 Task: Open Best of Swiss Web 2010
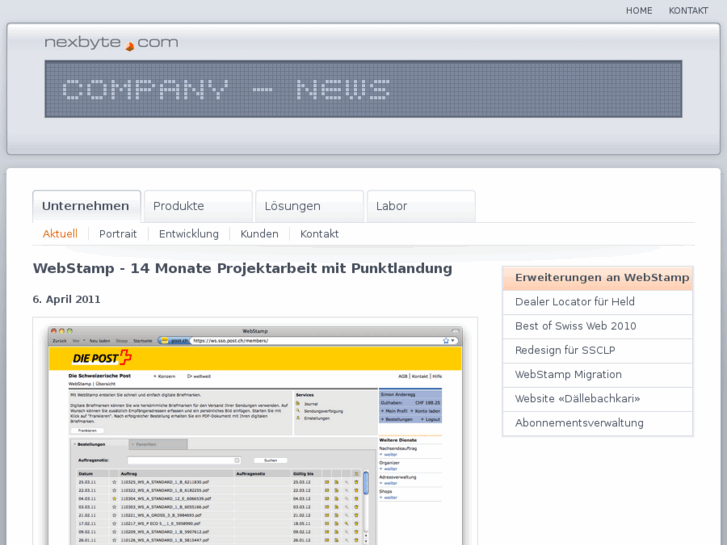(598, 326)
